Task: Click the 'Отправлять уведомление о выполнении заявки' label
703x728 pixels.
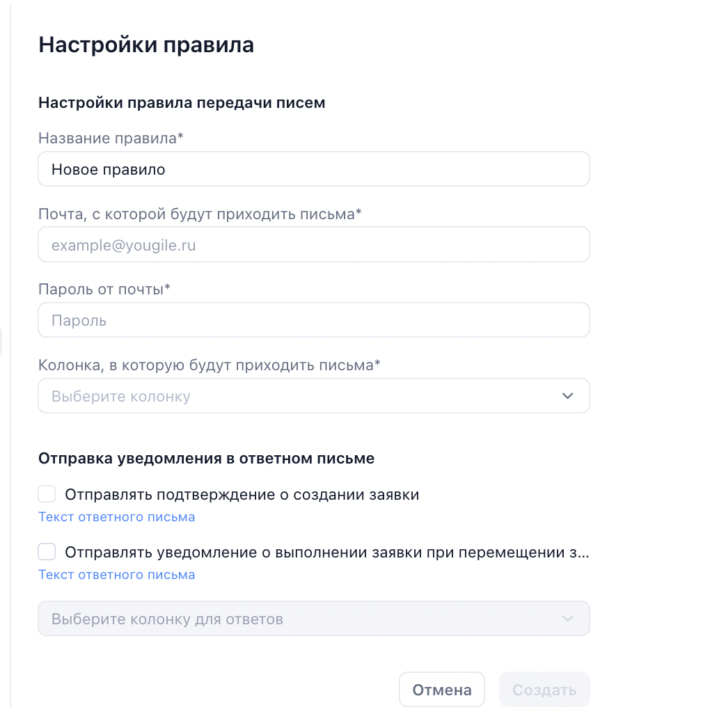Action: [x=326, y=553]
